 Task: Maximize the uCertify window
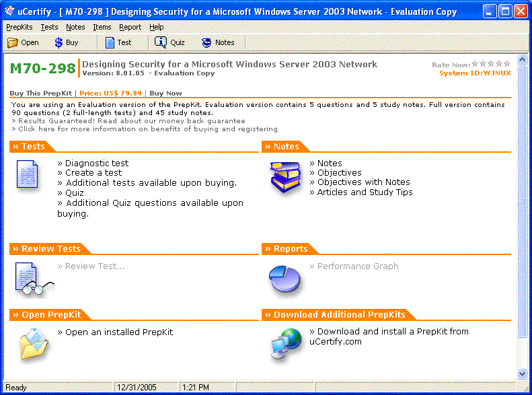[505, 11]
